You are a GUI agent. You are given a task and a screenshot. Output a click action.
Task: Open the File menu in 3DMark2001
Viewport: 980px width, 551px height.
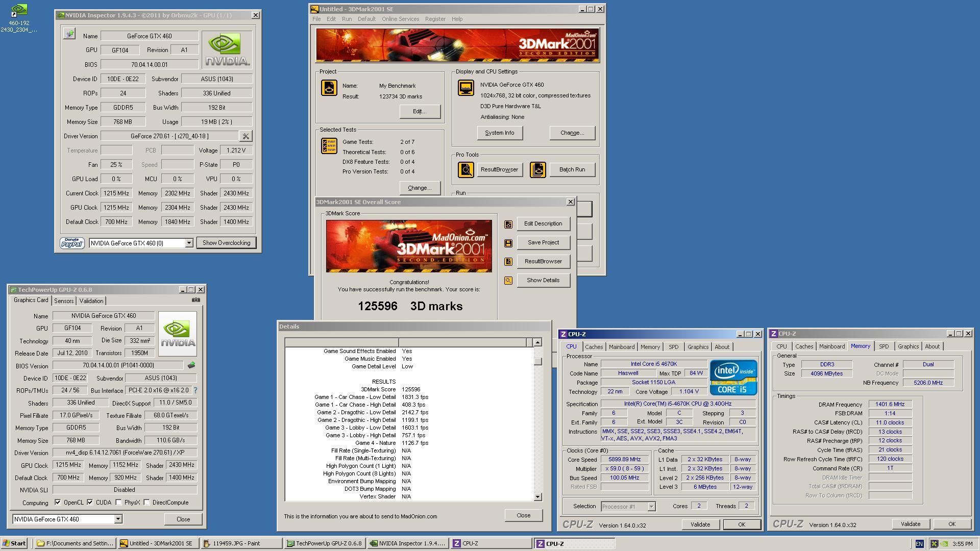point(316,19)
